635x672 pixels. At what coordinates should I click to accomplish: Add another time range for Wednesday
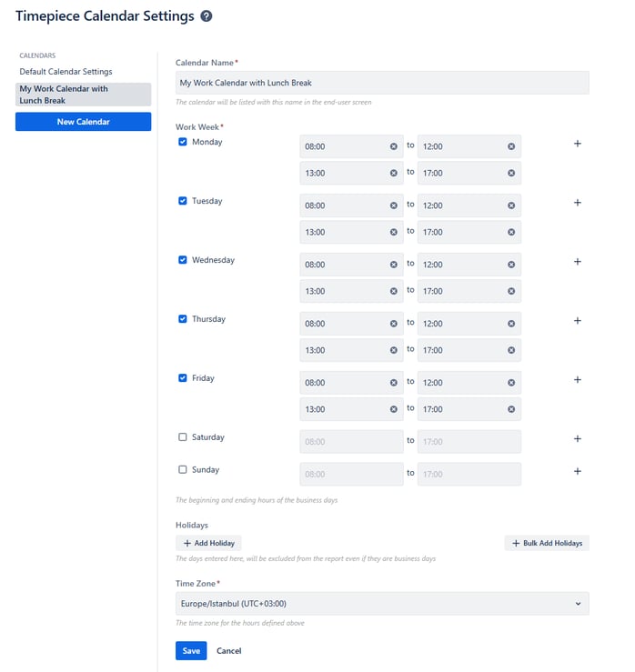click(x=577, y=262)
